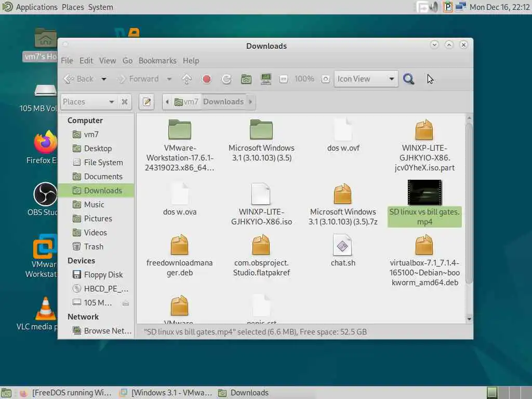Click the vm7 path bar button

pos(187,102)
